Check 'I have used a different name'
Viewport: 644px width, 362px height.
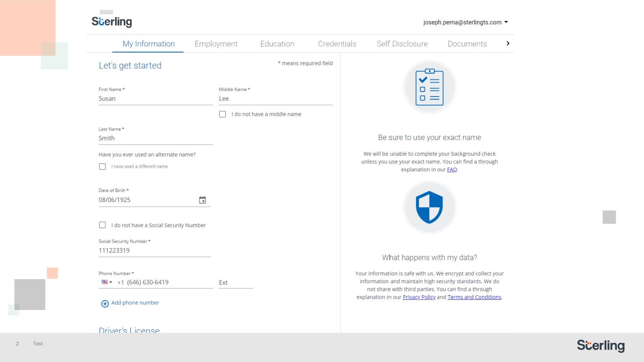click(102, 167)
